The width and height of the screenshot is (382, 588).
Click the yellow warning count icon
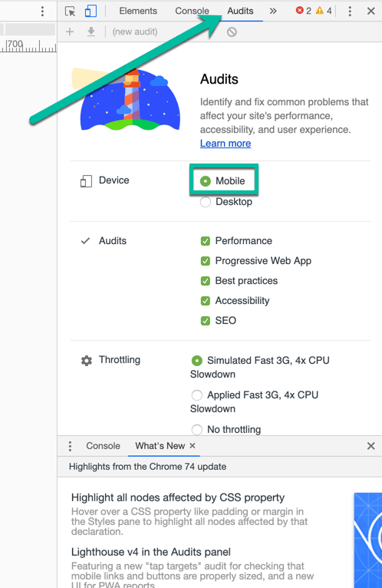pyautogui.click(x=319, y=11)
